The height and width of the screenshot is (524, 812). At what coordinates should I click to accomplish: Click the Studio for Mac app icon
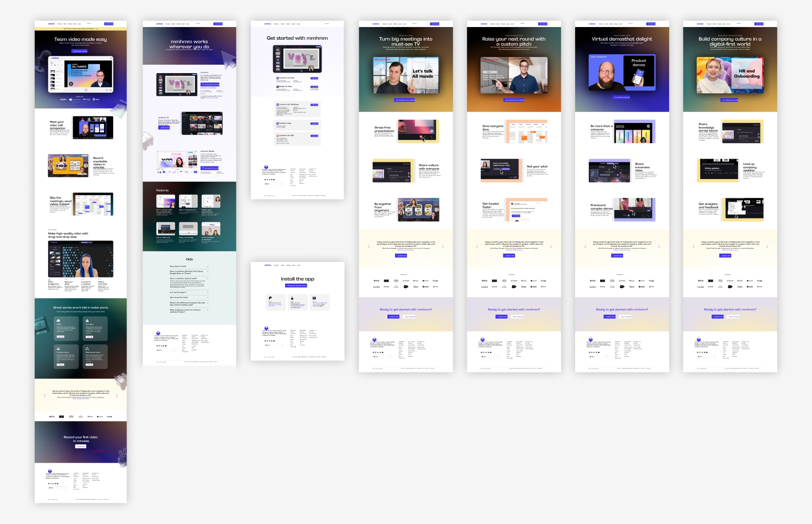tap(277, 87)
